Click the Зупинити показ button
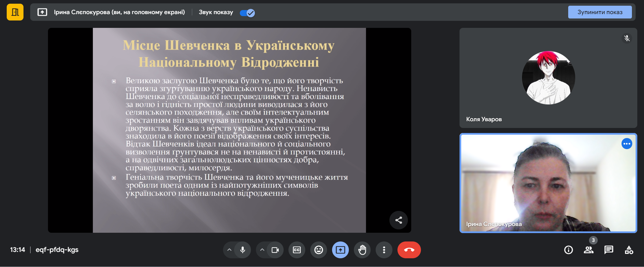 pyautogui.click(x=599, y=12)
